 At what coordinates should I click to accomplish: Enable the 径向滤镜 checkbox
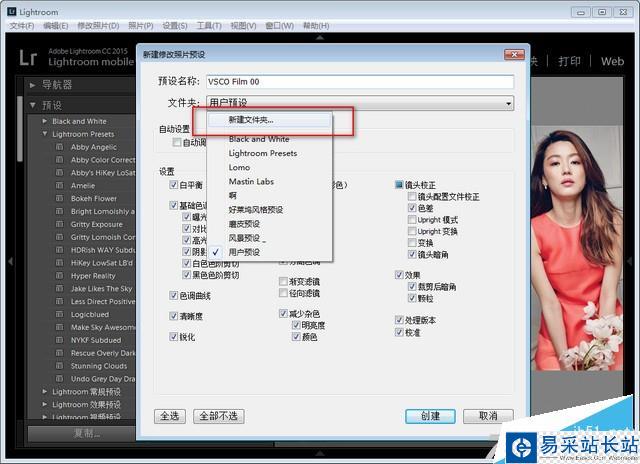pyautogui.click(x=283, y=293)
